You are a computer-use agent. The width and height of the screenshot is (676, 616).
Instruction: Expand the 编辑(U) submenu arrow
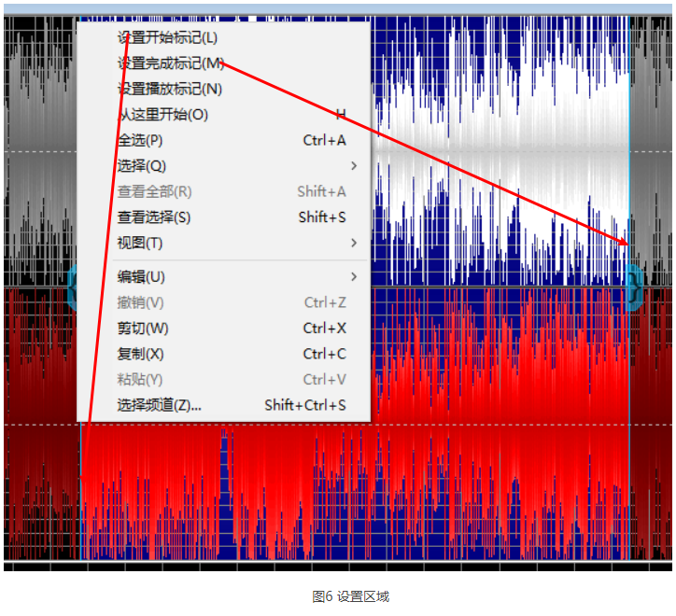pyautogui.click(x=354, y=277)
